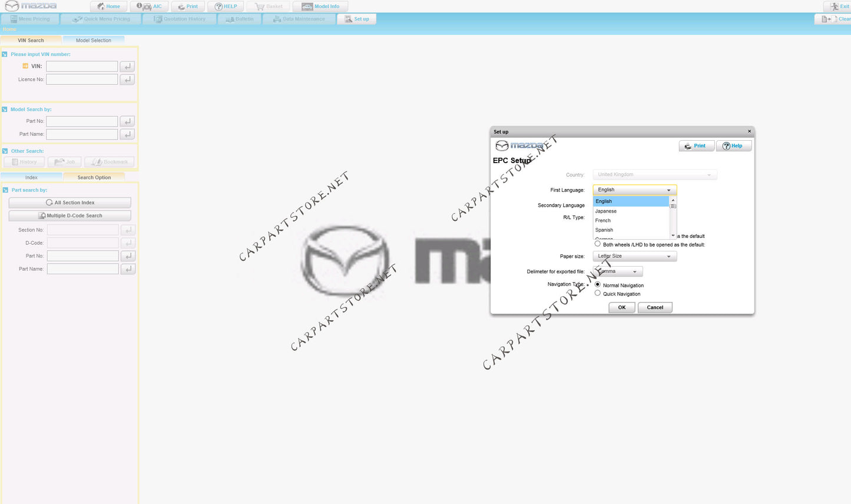Click the Home toolbar button
The image size is (851, 504).
(108, 6)
